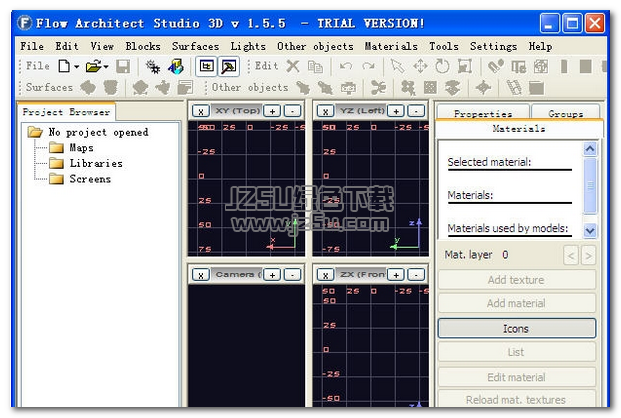Click the Mat. layer next arrow
621x418 pixels.
[x=588, y=256]
